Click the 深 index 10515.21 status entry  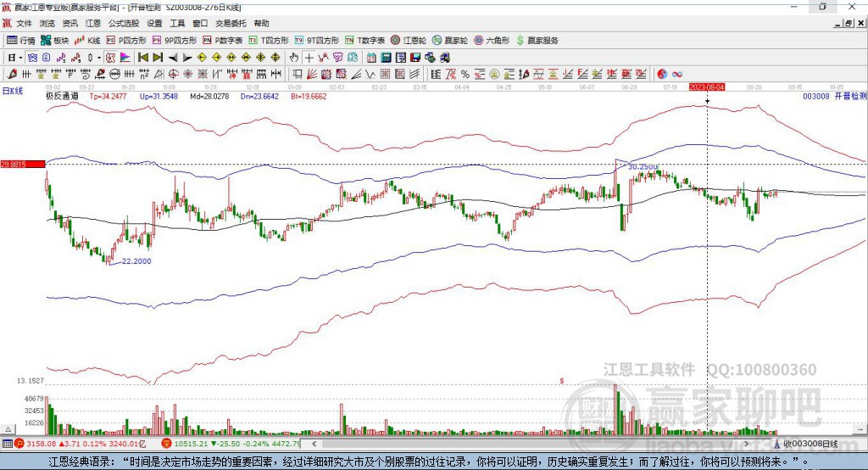(x=231, y=444)
